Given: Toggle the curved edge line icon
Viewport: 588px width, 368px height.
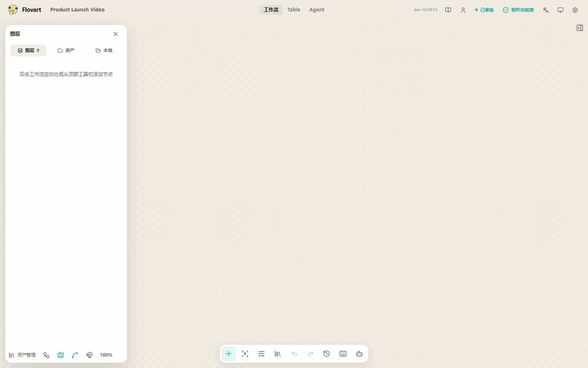Looking at the screenshot, I should point(75,355).
